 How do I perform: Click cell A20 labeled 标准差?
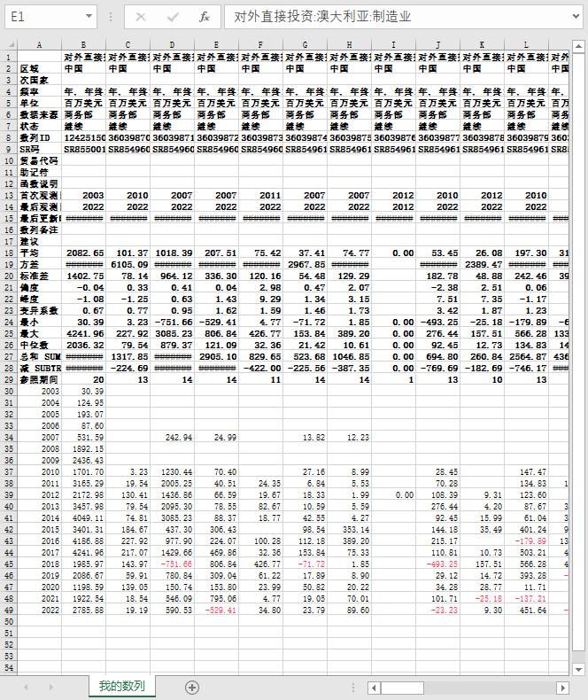tap(39, 276)
